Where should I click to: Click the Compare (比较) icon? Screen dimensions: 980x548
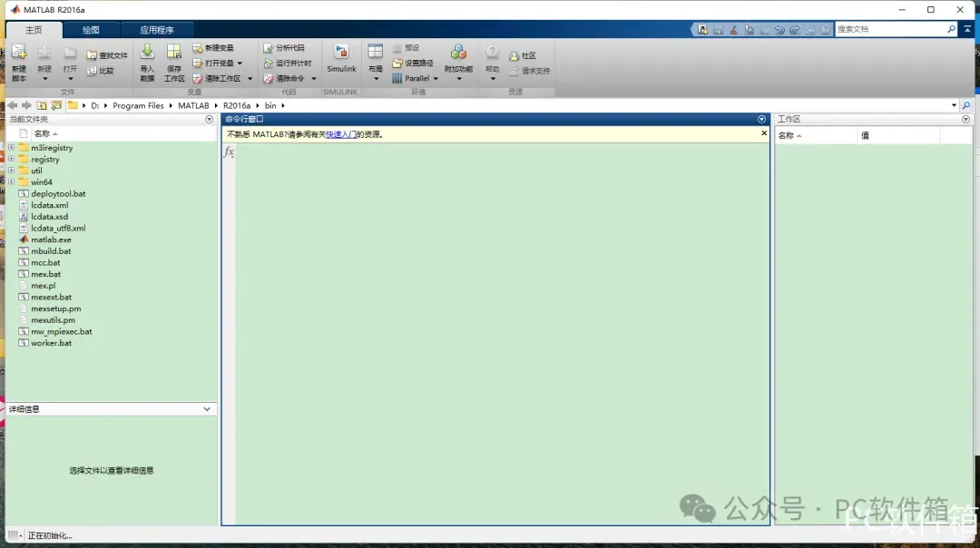[x=92, y=71]
